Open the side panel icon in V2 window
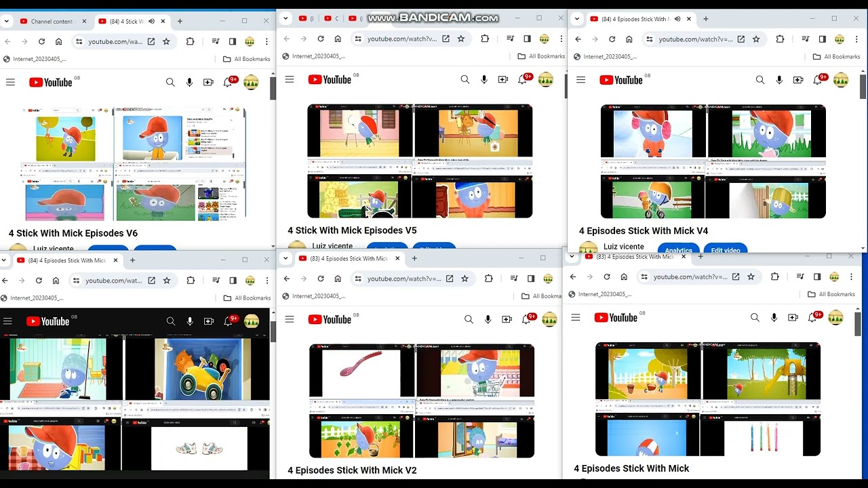Viewport: 868px width, 488px height. pyautogui.click(x=531, y=279)
